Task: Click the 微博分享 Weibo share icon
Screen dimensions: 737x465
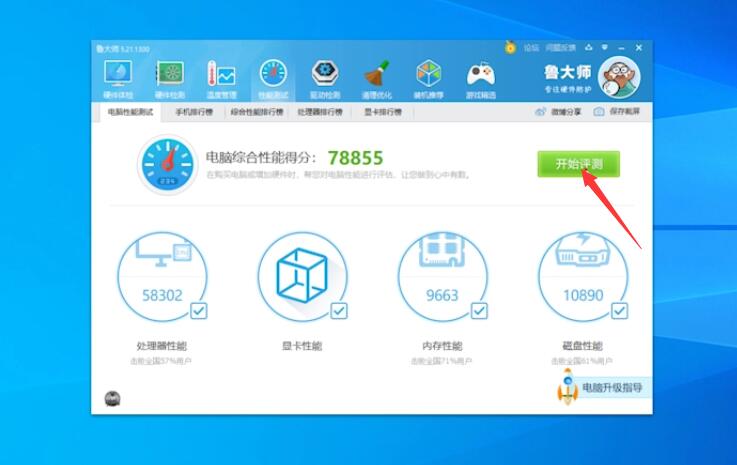Action: point(541,112)
